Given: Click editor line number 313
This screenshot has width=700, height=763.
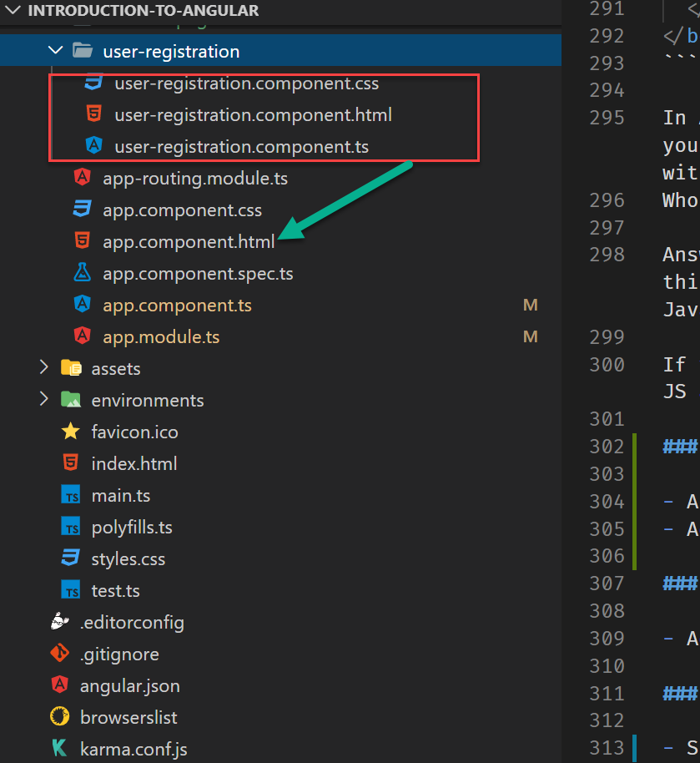Looking at the screenshot, I should point(607,747).
